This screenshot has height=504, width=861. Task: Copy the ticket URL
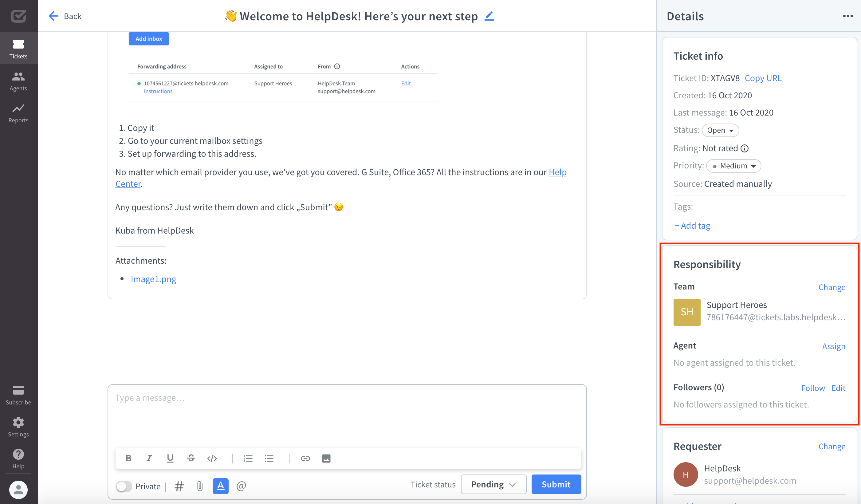click(x=763, y=78)
